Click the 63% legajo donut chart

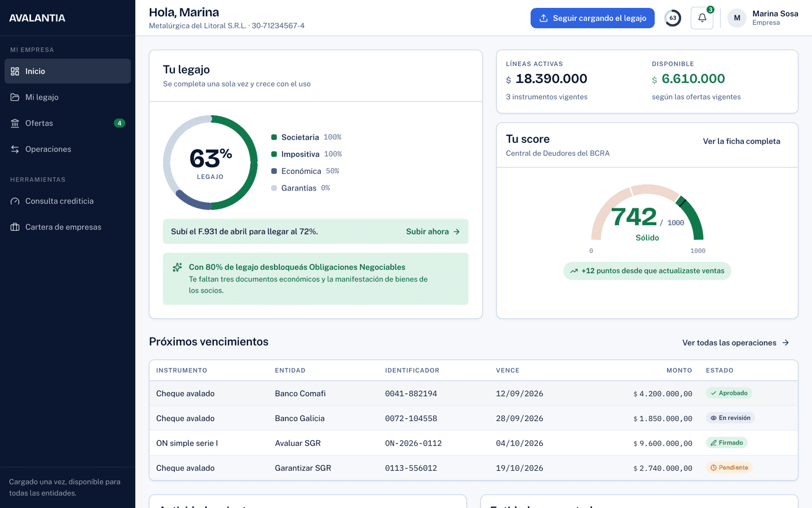[210, 163]
